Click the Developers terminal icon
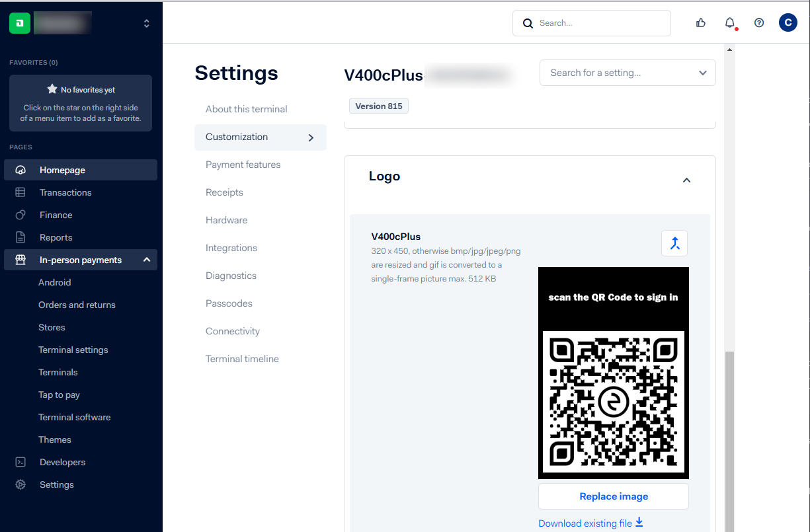This screenshot has height=532, width=810. pos(20,462)
